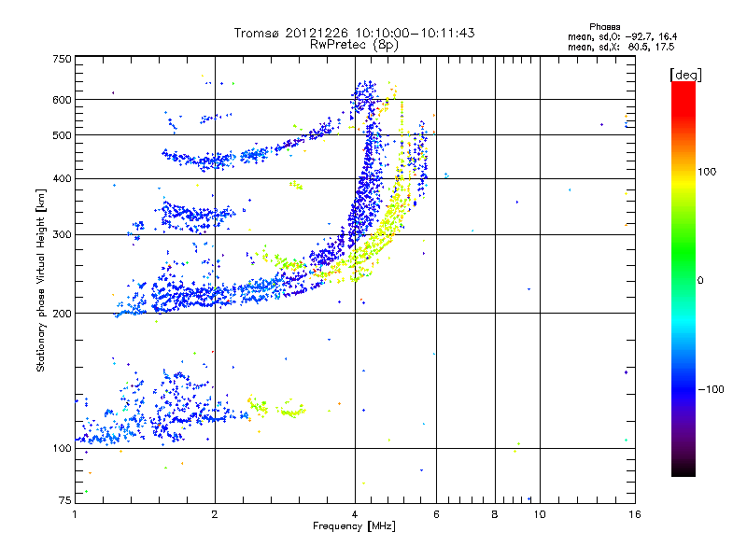747x560 pixels.
Task: Click colorbar tick label "0"
Action: [700, 281]
